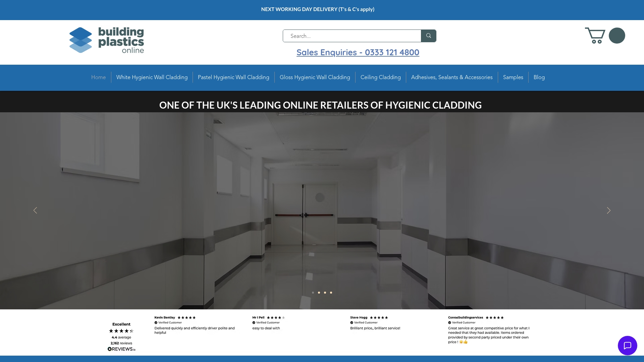The width and height of the screenshot is (644, 362).
Task: Open the live chat bubble icon
Action: click(x=627, y=345)
